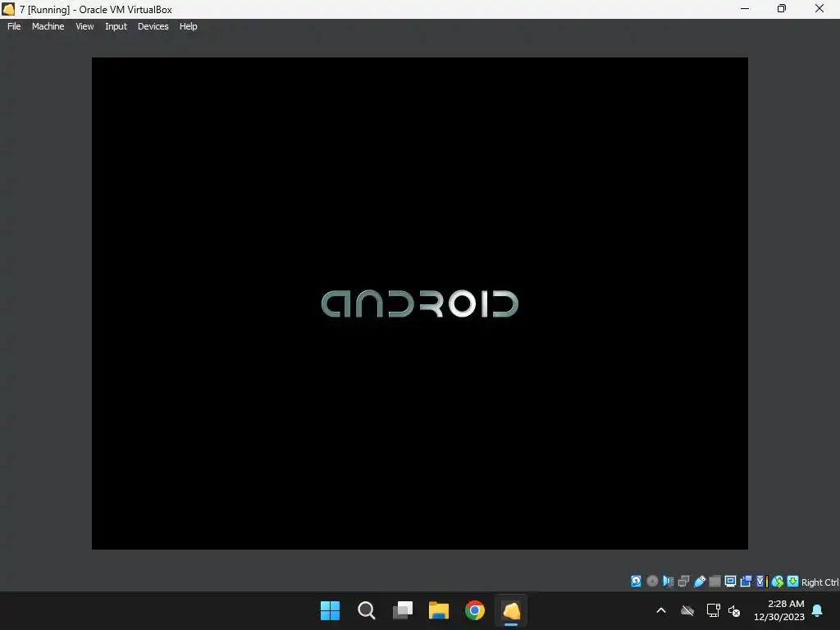The width and height of the screenshot is (840, 630).
Task: Click the network adapters indicator icon
Action: pos(683,582)
